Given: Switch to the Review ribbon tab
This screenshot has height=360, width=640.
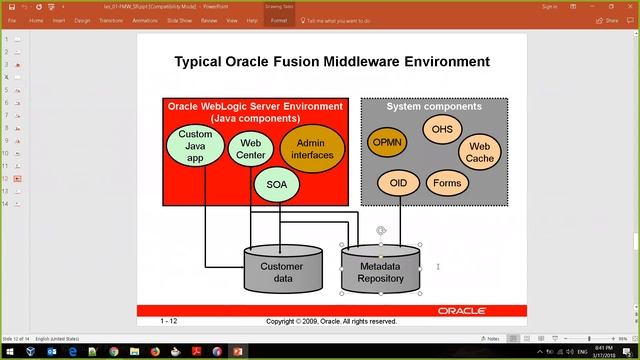Looking at the screenshot, I should pyautogui.click(x=209, y=20).
